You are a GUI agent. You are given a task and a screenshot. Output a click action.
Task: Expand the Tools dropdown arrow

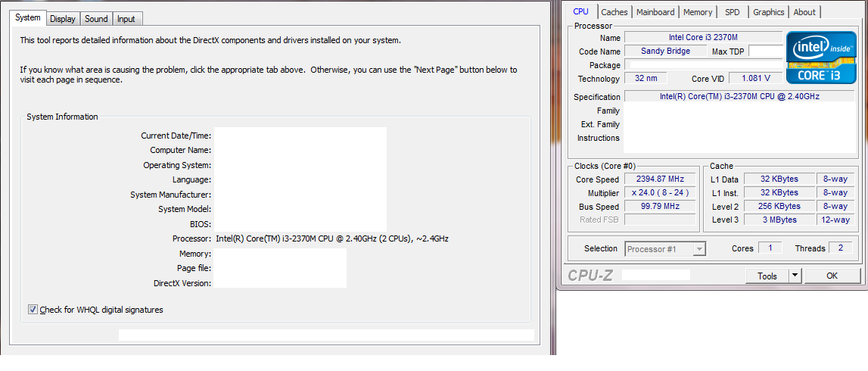tap(795, 276)
